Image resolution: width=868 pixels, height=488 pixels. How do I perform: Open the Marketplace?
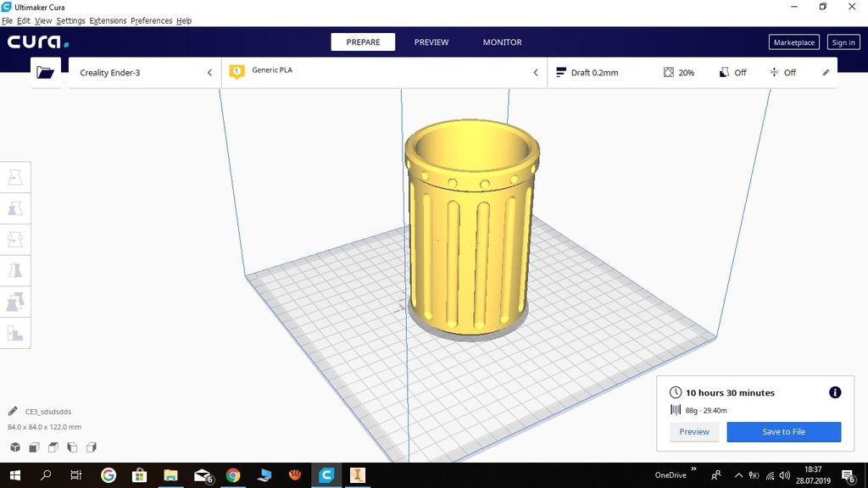(793, 42)
